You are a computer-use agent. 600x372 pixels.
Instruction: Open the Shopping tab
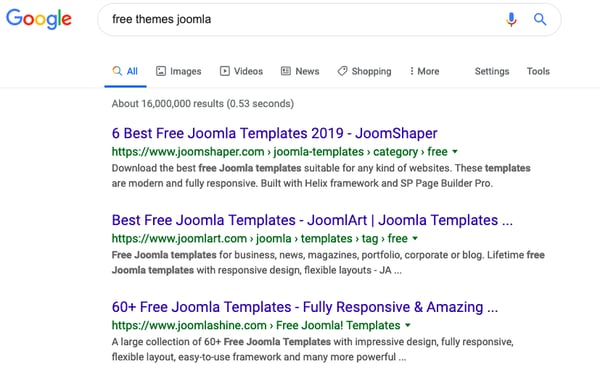point(364,71)
